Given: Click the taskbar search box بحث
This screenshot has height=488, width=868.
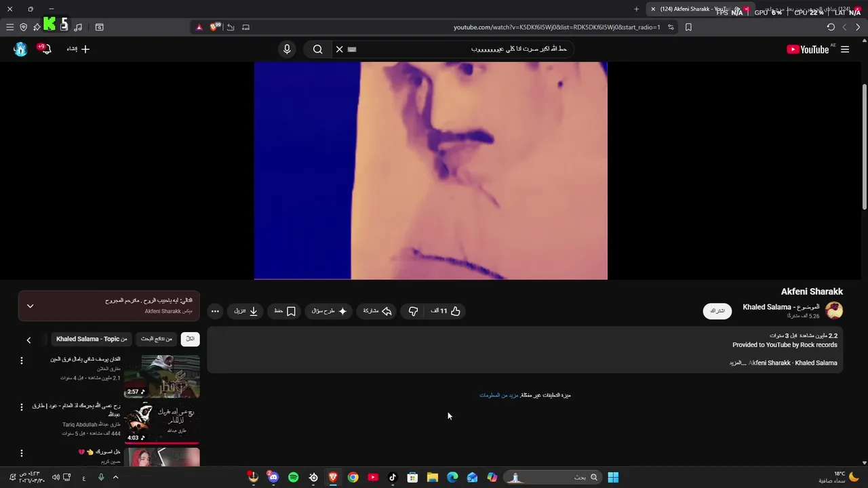Looking at the screenshot, I should point(553,477).
